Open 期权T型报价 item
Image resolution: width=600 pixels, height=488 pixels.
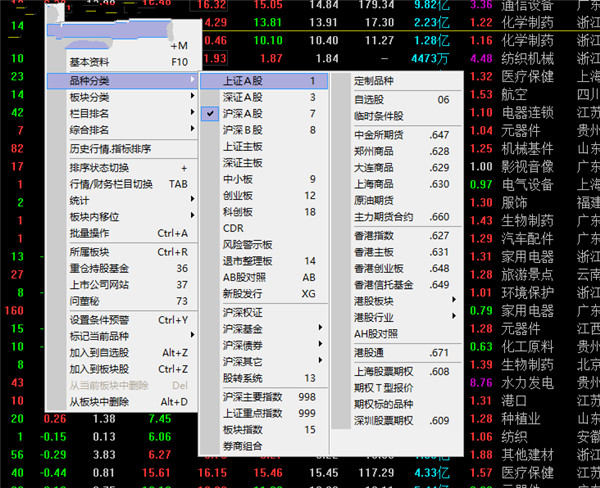[397, 388]
